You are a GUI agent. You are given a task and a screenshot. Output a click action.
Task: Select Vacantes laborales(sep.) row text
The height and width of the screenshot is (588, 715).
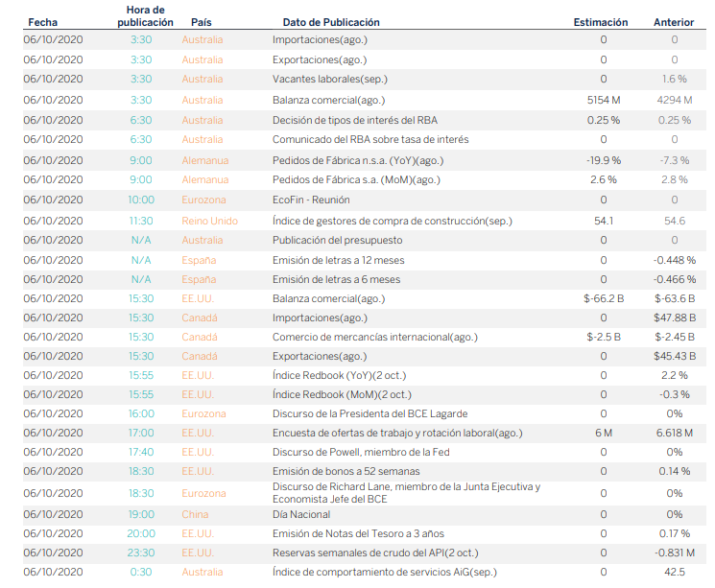coord(330,79)
